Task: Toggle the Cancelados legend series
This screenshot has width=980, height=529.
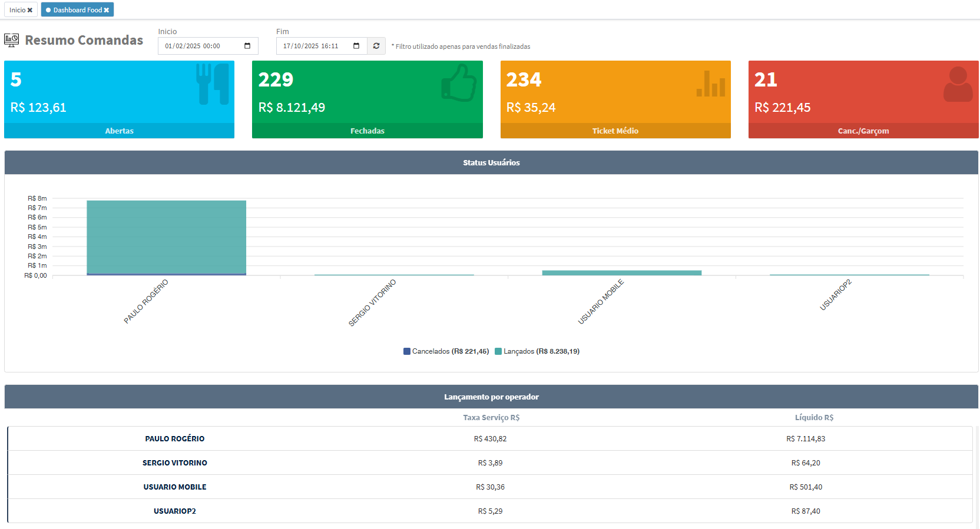Action: (x=446, y=351)
